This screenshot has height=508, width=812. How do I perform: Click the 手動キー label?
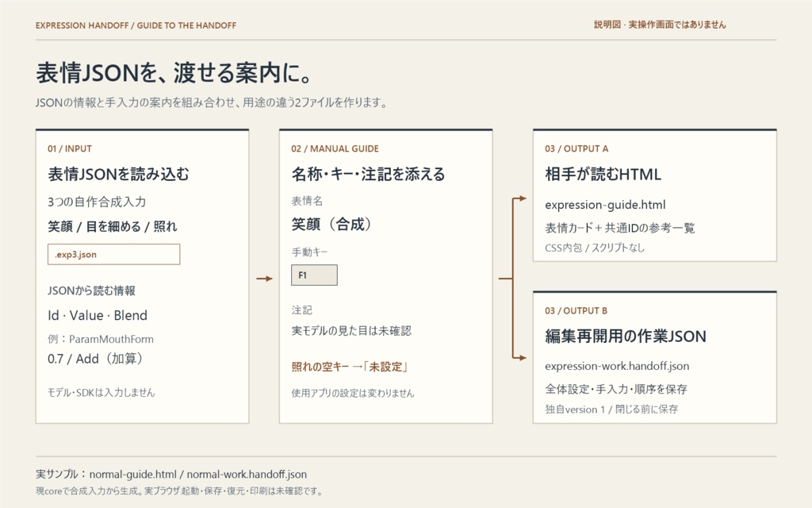point(310,252)
